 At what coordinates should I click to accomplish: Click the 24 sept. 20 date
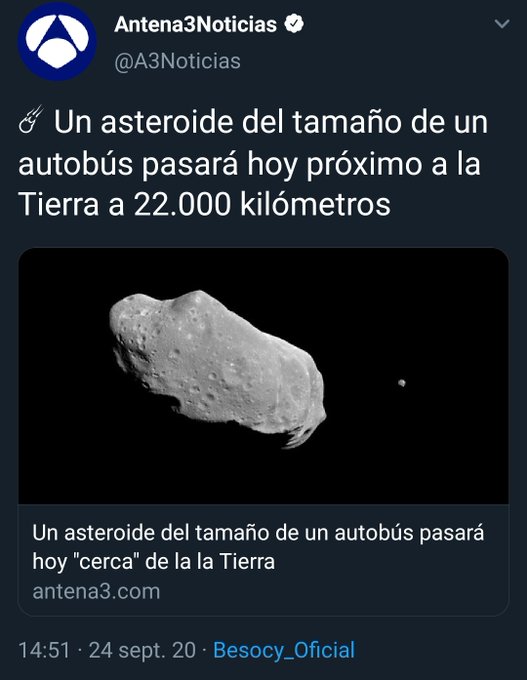(x=142, y=651)
